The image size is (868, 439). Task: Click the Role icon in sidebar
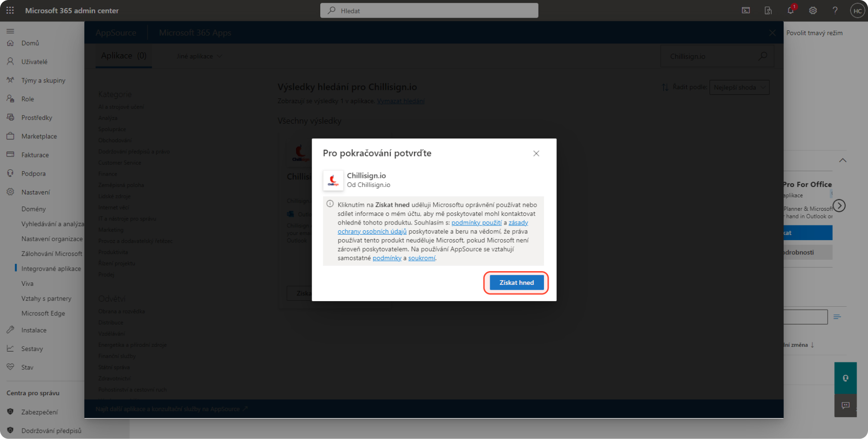click(x=10, y=99)
